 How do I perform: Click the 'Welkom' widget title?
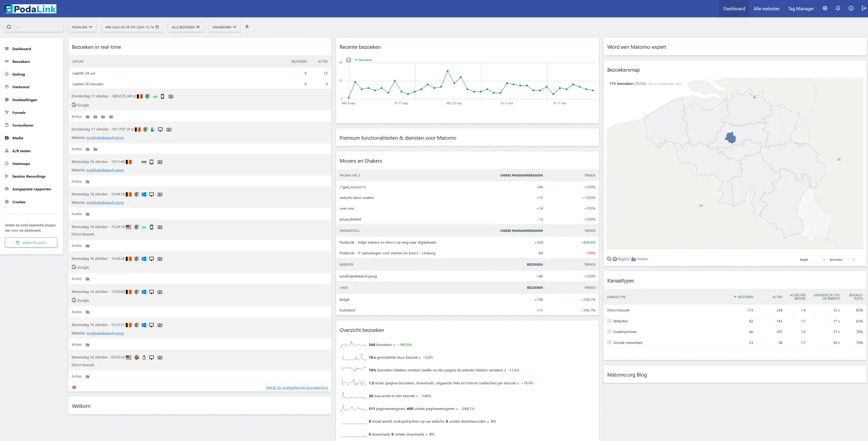tap(81, 406)
